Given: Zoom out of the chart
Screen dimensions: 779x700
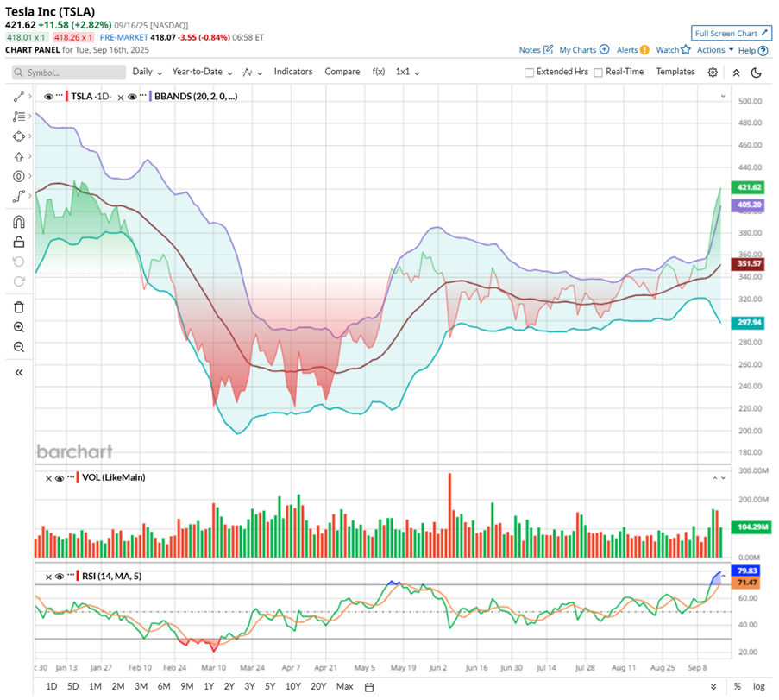Looking at the screenshot, I should pyautogui.click(x=18, y=347).
